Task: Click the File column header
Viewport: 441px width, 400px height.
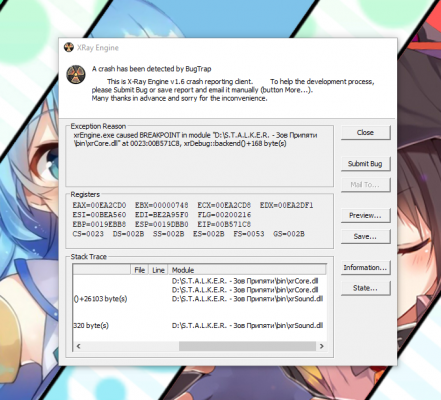Action: pyautogui.click(x=139, y=270)
